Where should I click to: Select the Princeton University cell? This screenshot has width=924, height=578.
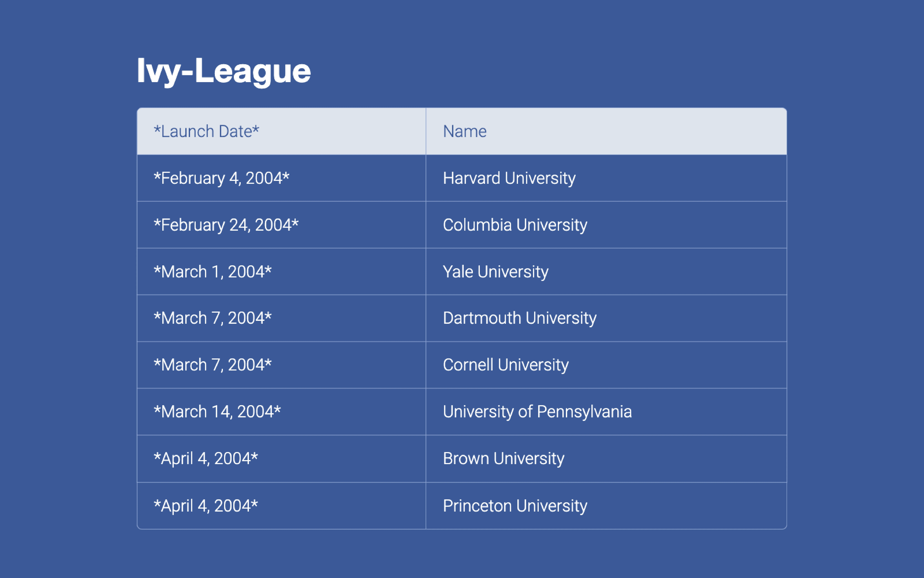[514, 506]
